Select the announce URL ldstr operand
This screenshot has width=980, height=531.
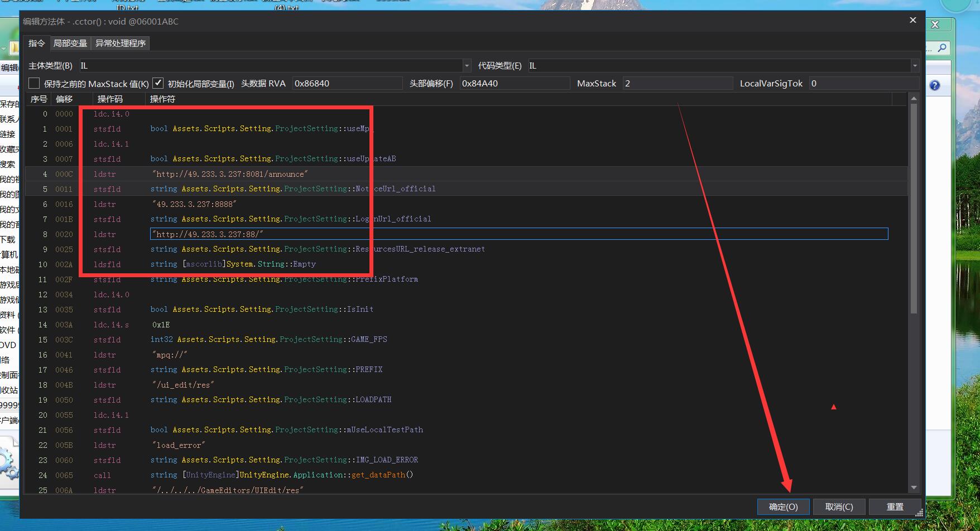230,174
